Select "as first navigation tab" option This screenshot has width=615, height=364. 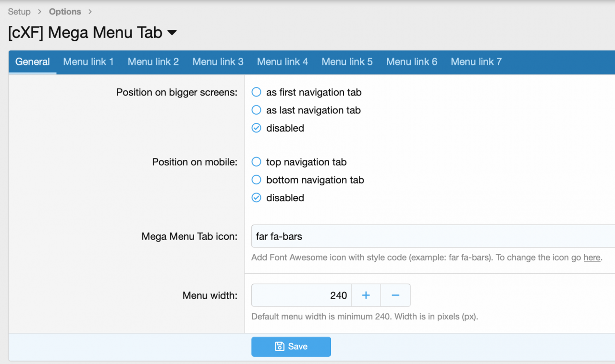257,92
